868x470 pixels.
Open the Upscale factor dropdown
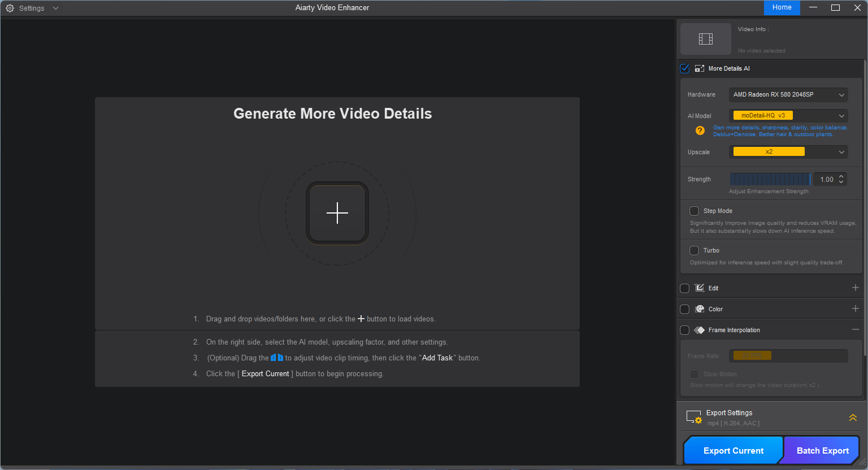point(788,152)
